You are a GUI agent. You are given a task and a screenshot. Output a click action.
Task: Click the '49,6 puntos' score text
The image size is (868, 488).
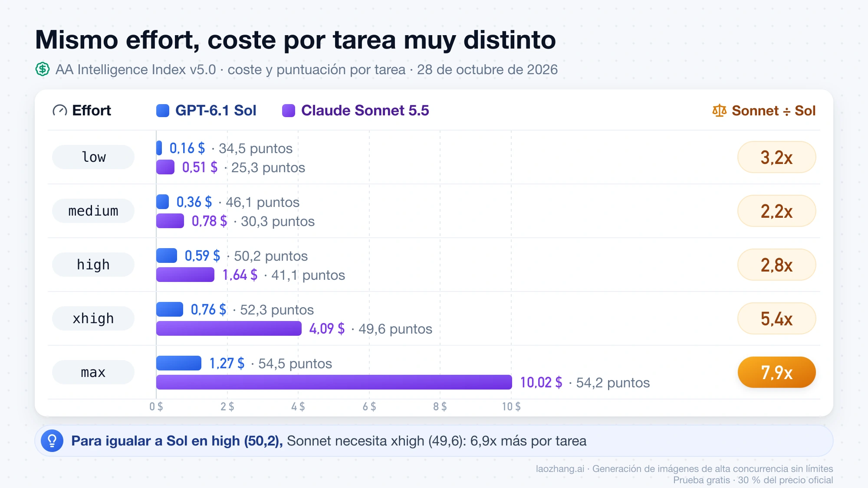coord(395,329)
